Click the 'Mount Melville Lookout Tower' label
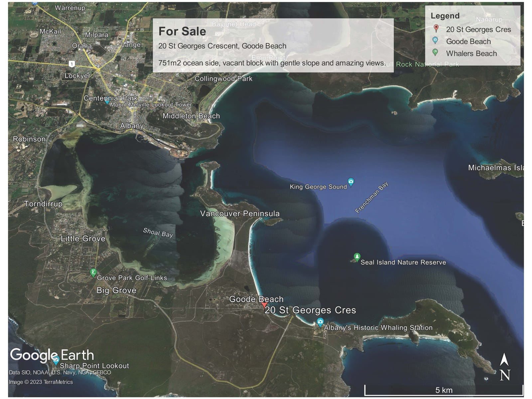Screen dimensions: 532x399 [151, 104]
